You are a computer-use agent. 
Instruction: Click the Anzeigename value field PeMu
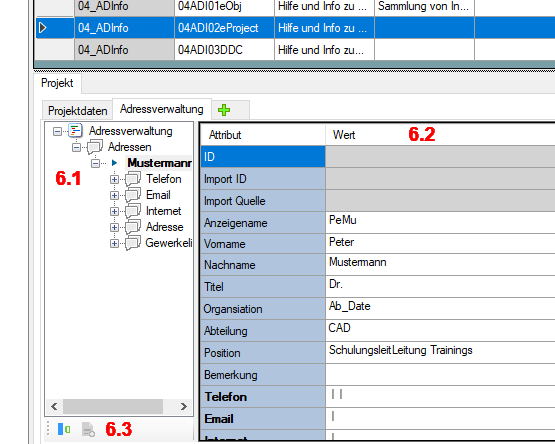tap(440, 222)
